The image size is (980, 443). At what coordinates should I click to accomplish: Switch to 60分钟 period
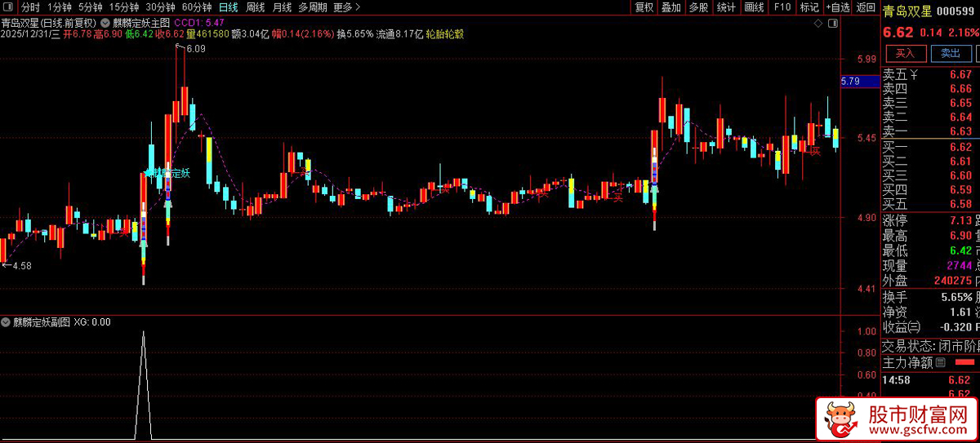click(197, 7)
